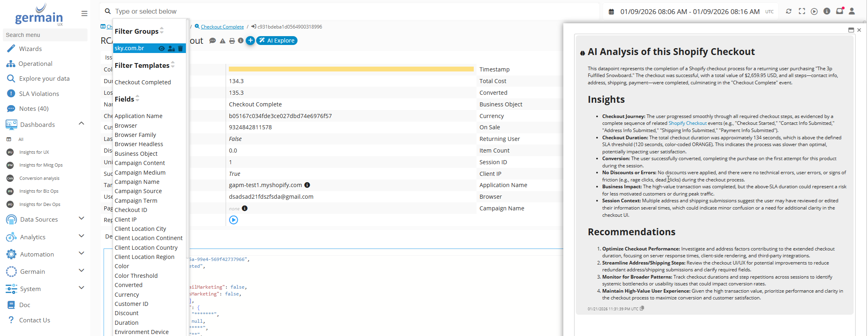The width and height of the screenshot is (868, 336).
Task: Open the info icon in top bar
Action: [827, 11]
